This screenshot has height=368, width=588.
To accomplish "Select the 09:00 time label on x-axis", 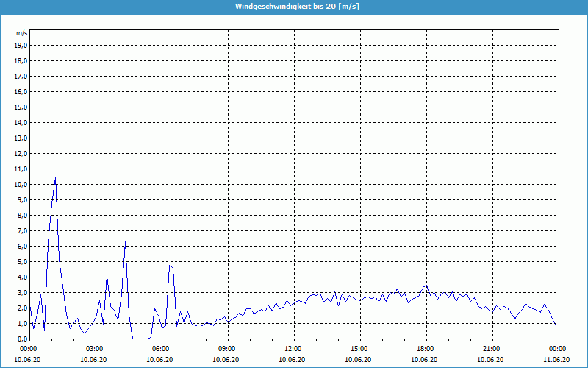I will point(226,349).
